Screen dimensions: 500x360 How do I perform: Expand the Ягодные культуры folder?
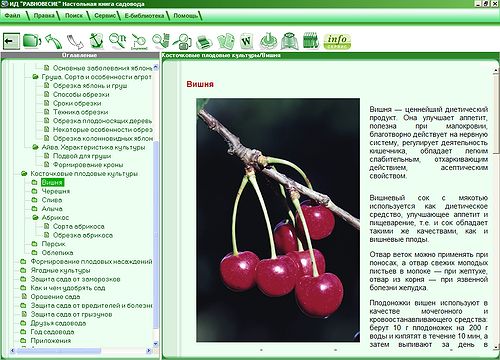point(23,270)
